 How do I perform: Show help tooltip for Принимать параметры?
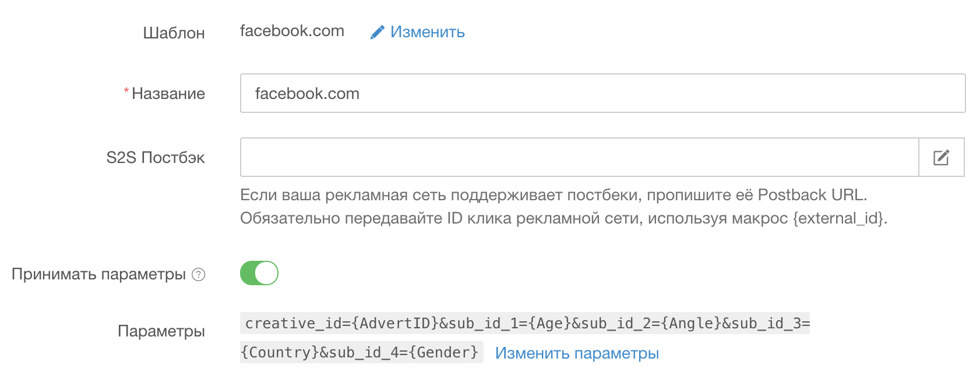pyautogui.click(x=199, y=274)
